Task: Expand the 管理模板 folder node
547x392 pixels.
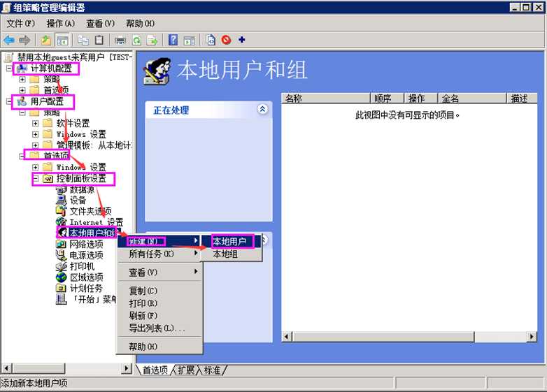Action: click(x=35, y=145)
